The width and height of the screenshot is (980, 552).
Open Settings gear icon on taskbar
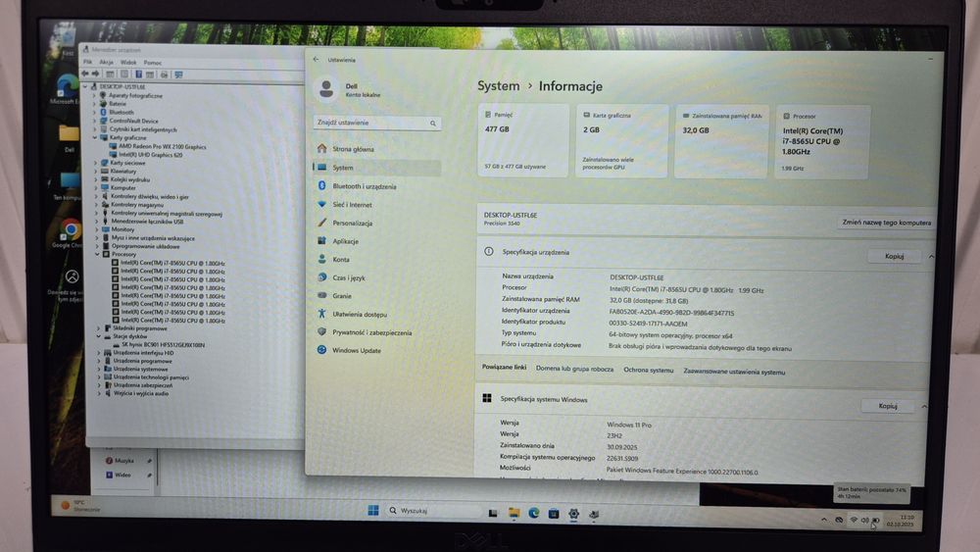point(573,514)
